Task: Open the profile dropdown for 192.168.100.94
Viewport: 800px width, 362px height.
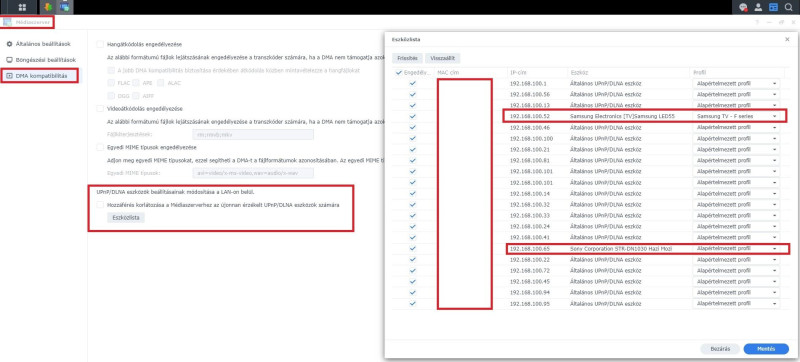Action: [736, 293]
